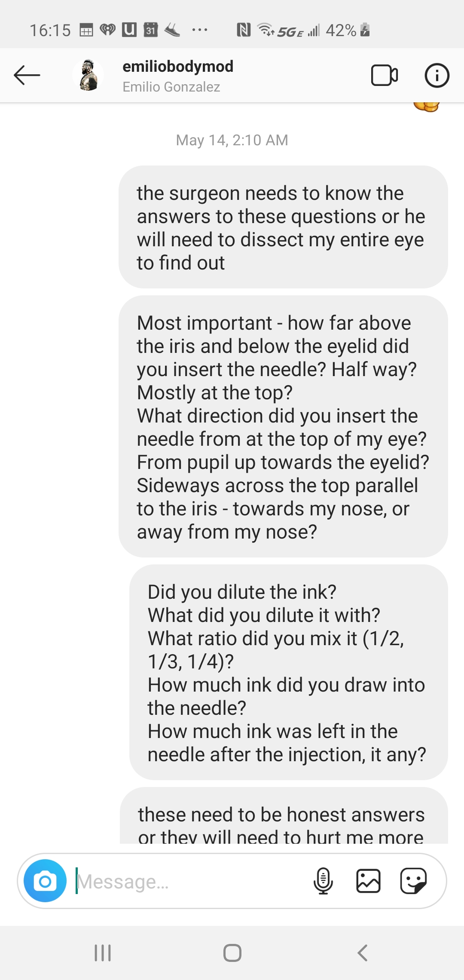Open conversation info details icon

coord(437,76)
